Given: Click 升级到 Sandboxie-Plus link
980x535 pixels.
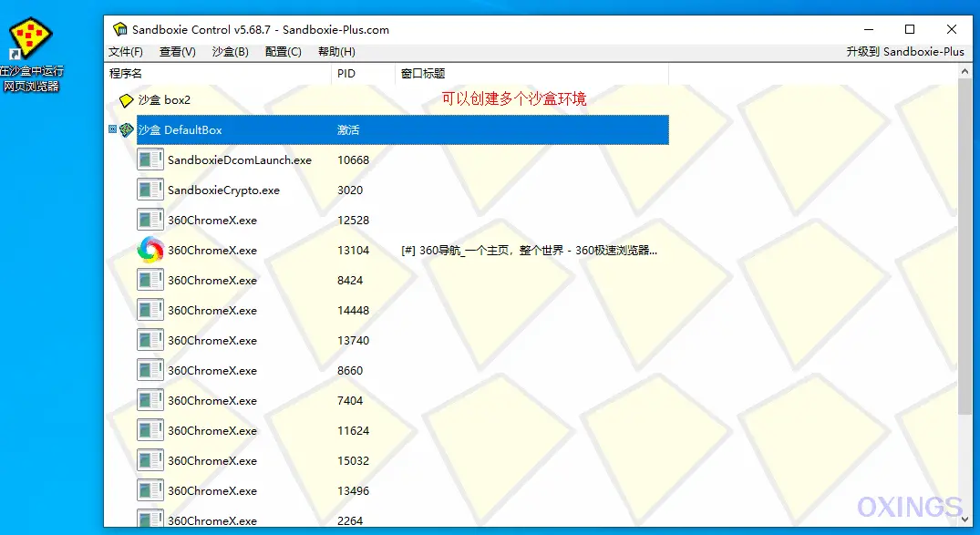Looking at the screenshot, I should pos(905,52).
